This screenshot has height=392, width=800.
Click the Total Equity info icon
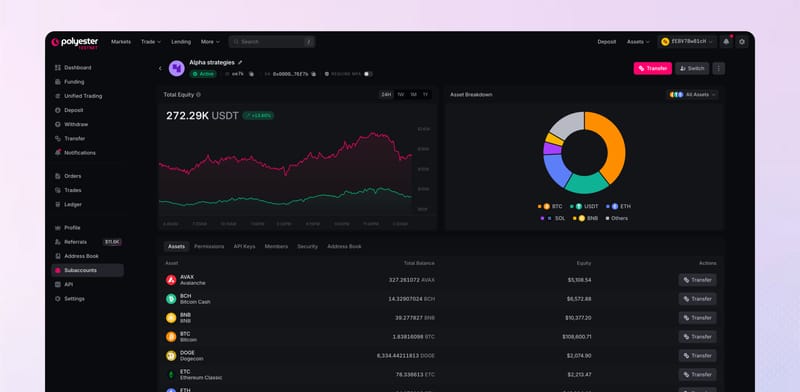(x=198, y=94)
